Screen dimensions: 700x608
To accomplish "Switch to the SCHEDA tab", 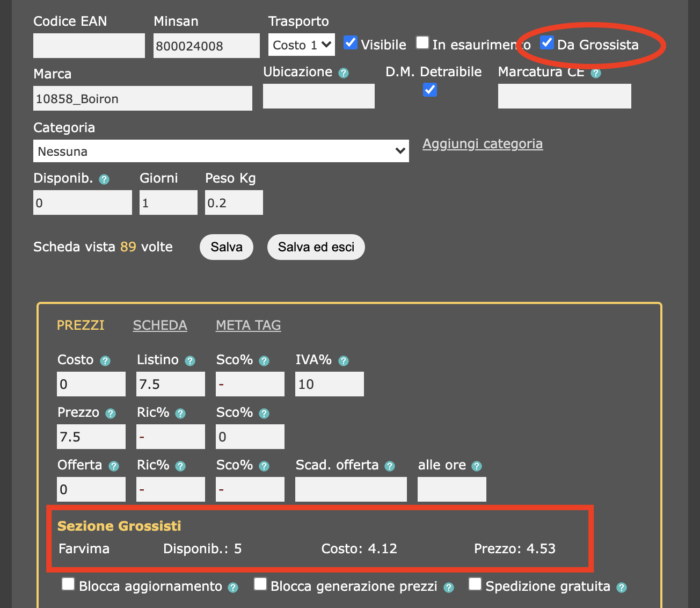I will (160, 325).
